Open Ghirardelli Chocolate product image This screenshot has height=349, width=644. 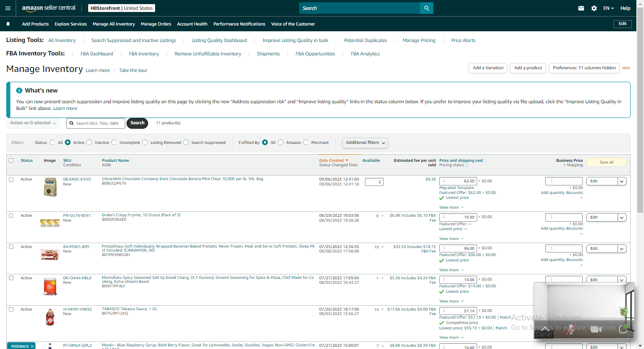(x=50, y=187)
